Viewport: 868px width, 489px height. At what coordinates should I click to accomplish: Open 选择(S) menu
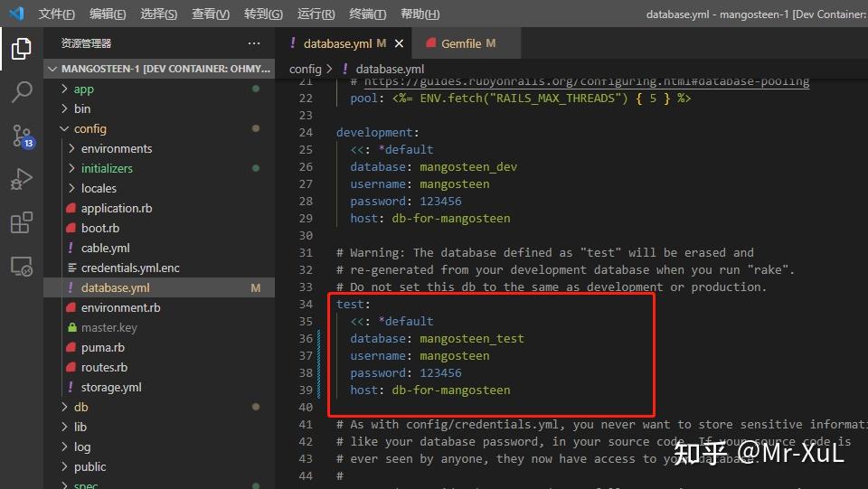pos(158,14)
